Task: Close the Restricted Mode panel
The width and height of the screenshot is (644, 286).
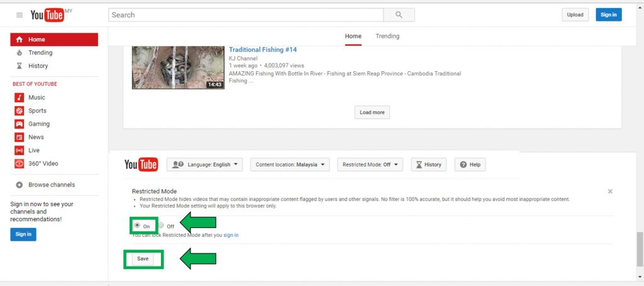Action: click(x=610, y=192)
